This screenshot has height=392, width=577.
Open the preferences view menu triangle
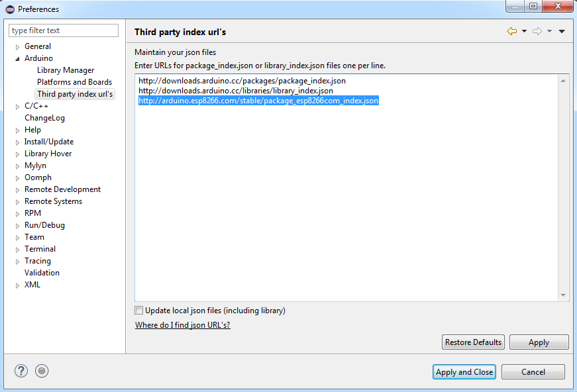(x=562, y=32)
